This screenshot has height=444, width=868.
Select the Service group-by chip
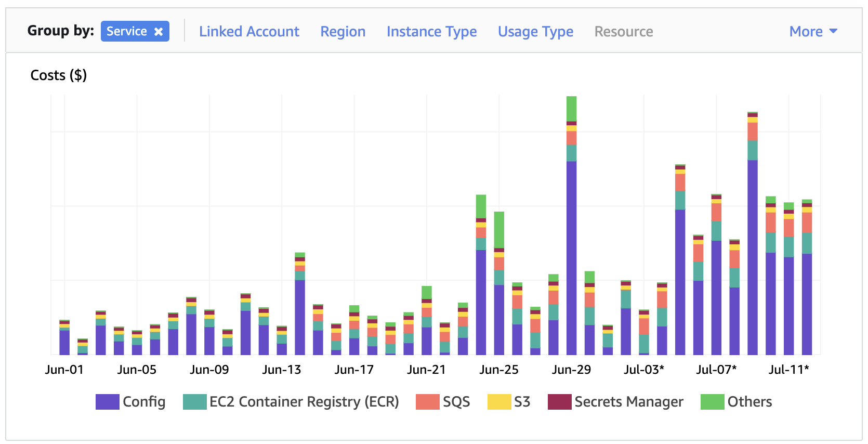[x=126, y=32]
